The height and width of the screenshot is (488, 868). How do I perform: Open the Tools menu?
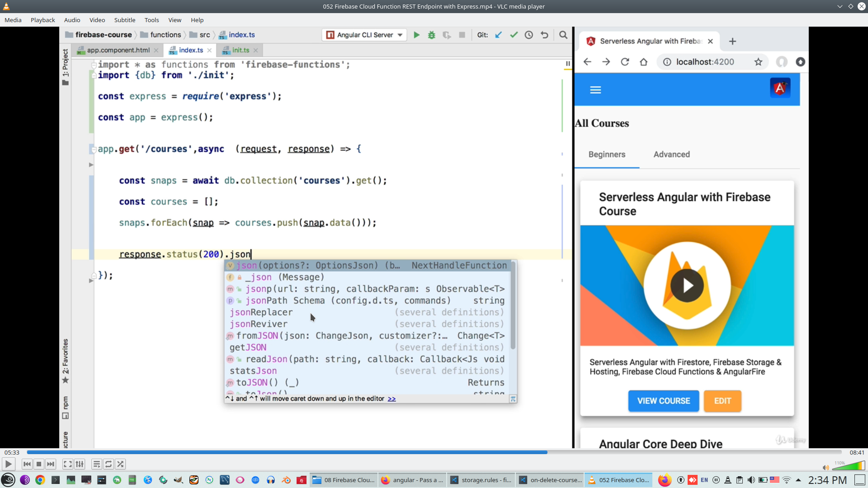coord(151,20)
